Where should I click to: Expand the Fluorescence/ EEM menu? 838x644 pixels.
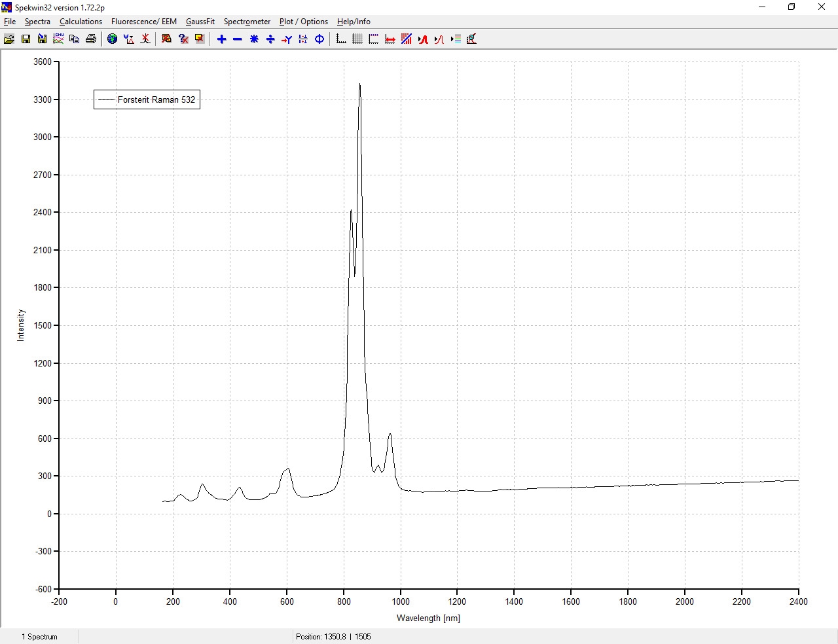(143, 22)
